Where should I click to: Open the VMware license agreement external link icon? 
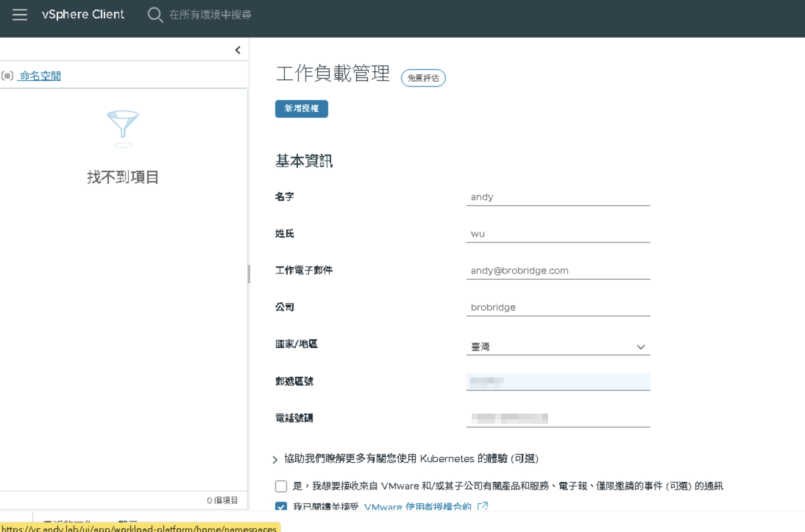pos(483,506)
